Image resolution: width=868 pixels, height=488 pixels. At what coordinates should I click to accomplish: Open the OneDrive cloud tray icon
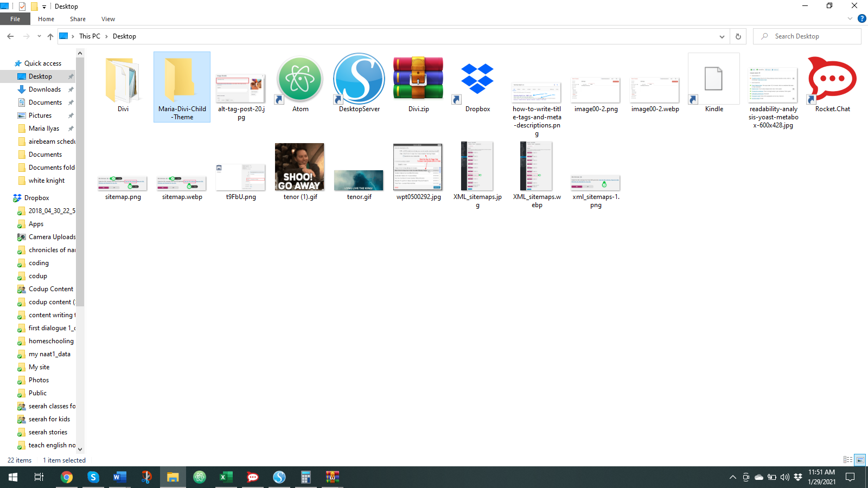coord(759,477)
